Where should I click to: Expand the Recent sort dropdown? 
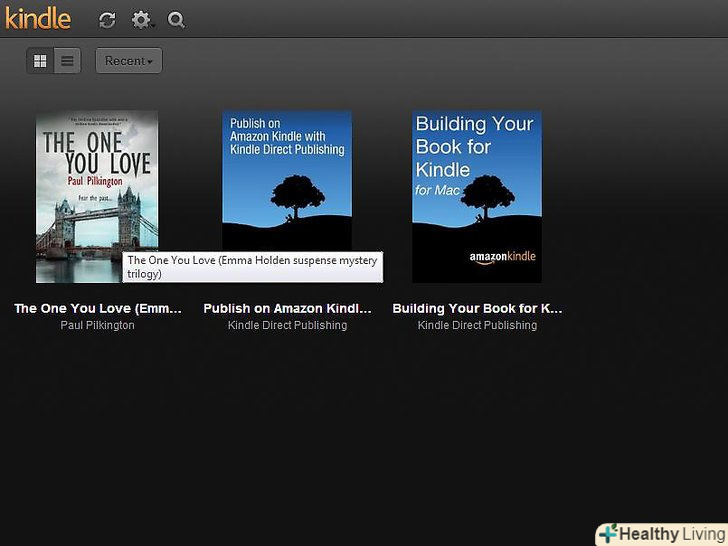tap(129, 61)
